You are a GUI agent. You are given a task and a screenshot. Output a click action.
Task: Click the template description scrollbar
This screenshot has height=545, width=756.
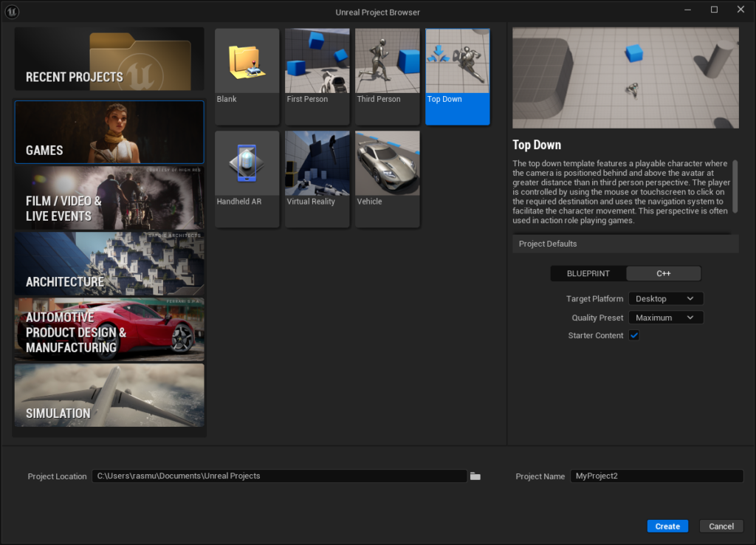point(735,185)
